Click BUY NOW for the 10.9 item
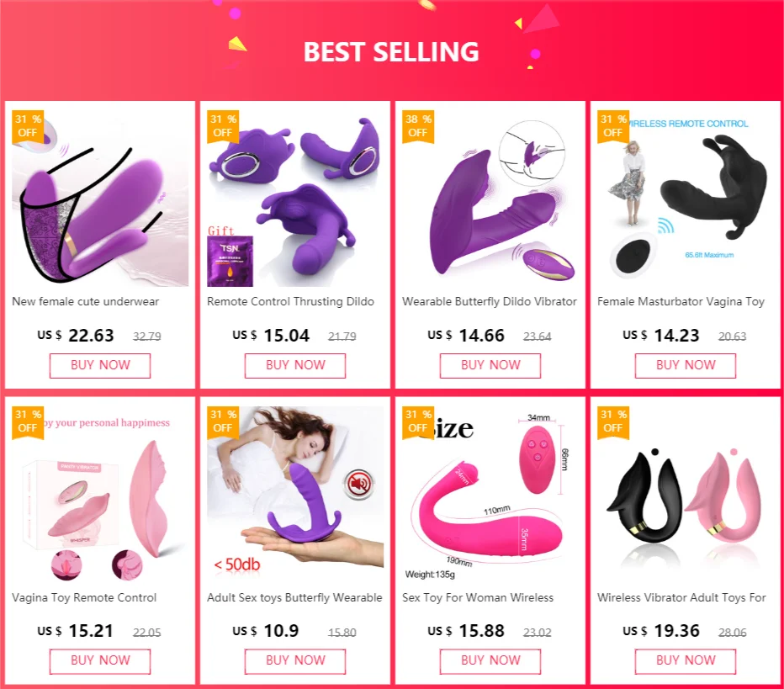The height and width of the screenshot is (689, 784). [295, 661]
